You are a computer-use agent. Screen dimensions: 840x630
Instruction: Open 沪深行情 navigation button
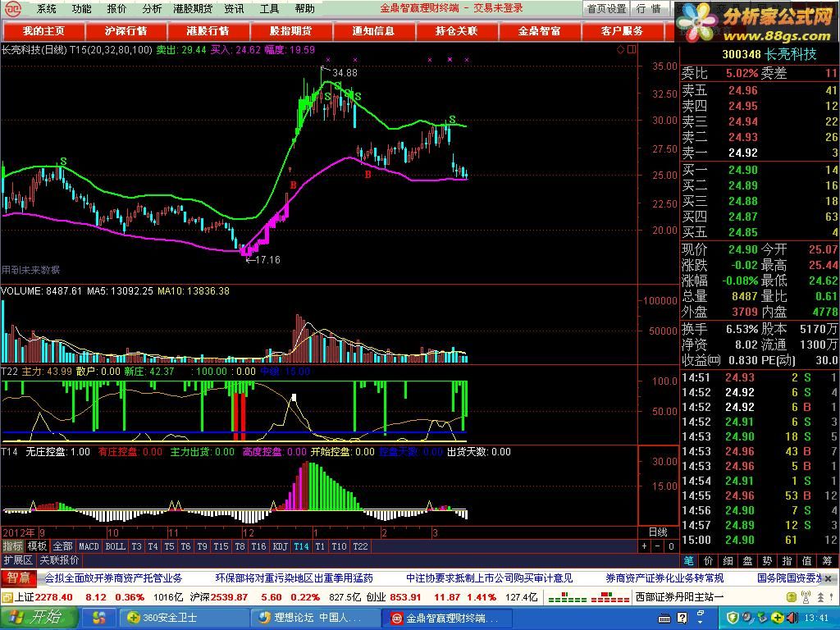coord(126,31)
